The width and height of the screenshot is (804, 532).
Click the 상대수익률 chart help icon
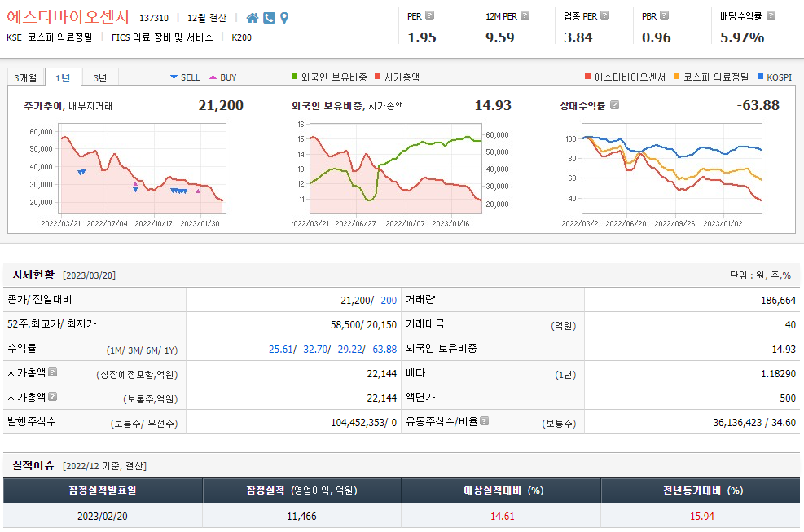615,105
